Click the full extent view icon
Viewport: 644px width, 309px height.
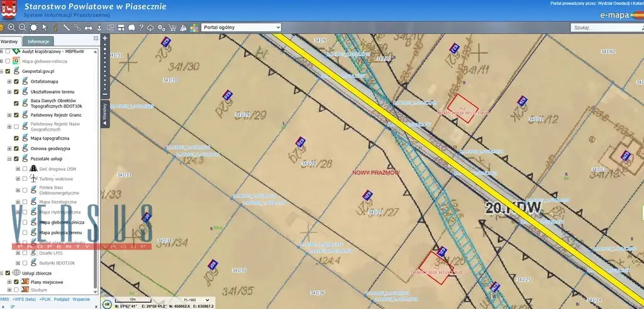point(33,28)
